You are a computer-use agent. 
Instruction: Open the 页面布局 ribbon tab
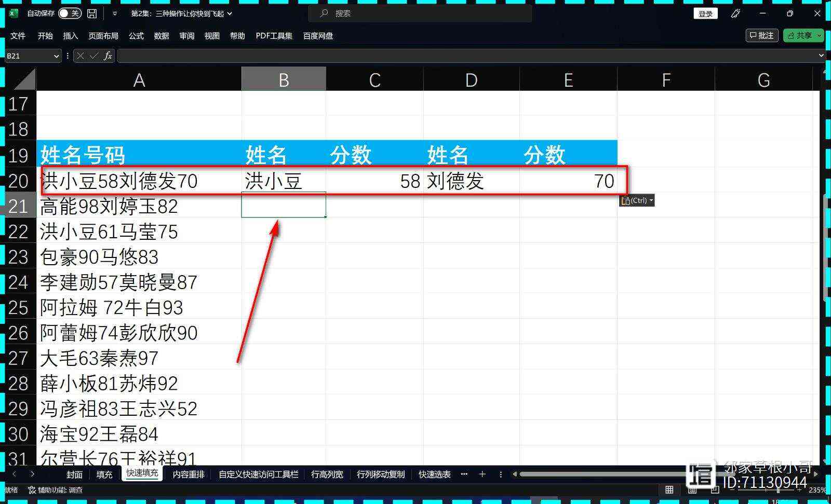pyautogui.click(x=103, y=36)
